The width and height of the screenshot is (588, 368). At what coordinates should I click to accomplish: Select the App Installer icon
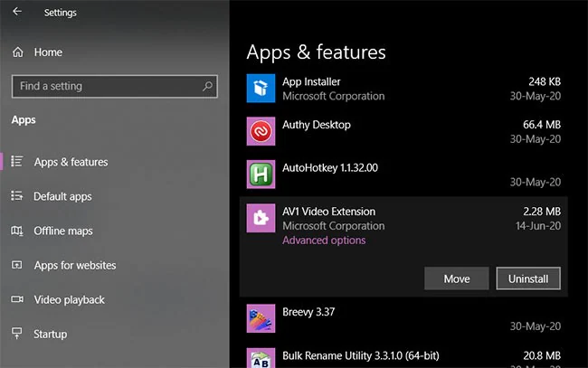(x=261, y=89)
